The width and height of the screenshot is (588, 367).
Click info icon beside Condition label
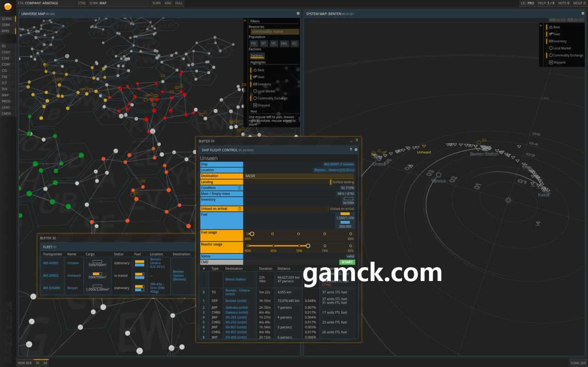coord(239,188)
